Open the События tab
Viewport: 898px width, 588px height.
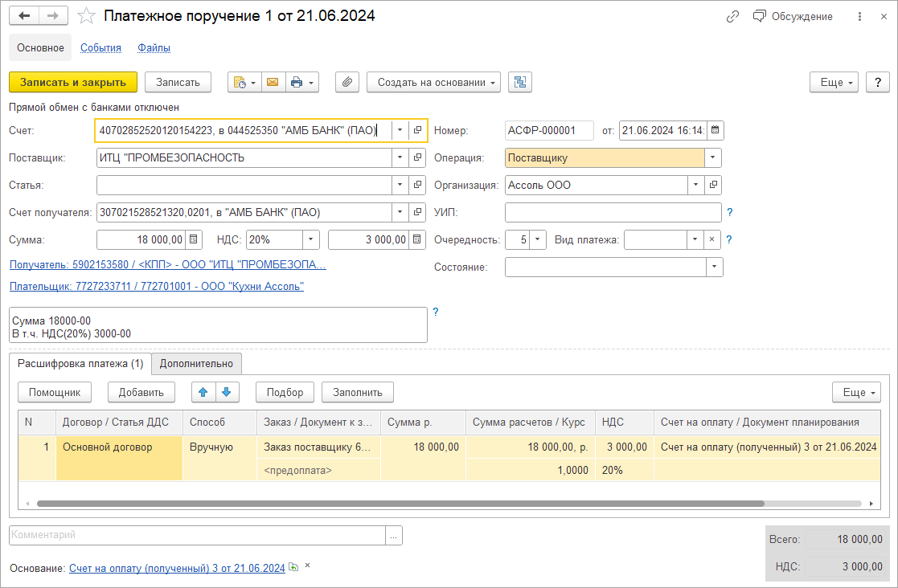[x=100, y=47]
